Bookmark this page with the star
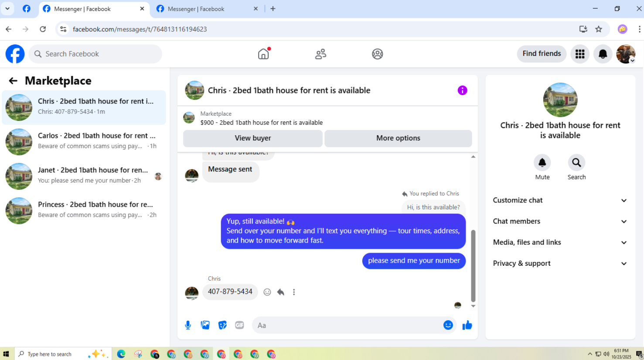This screenshot has height=360, width=644. tap(599, 29)
